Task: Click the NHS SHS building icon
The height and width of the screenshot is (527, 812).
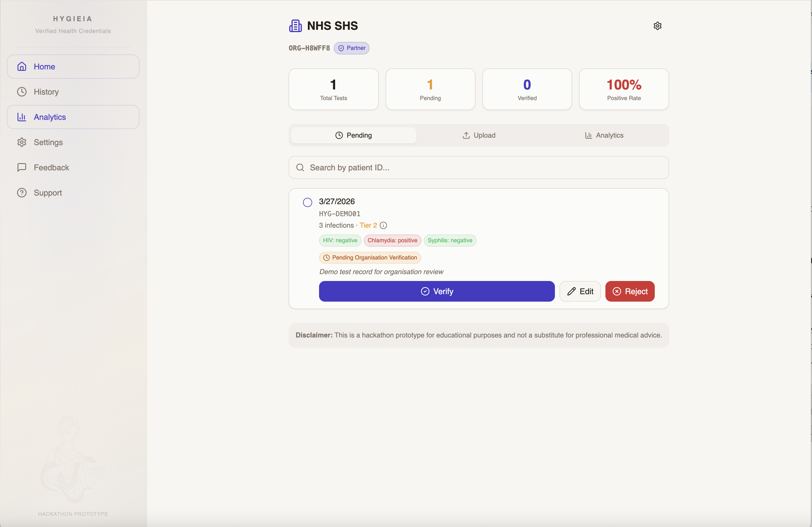Action: click(x=295, y=26)
